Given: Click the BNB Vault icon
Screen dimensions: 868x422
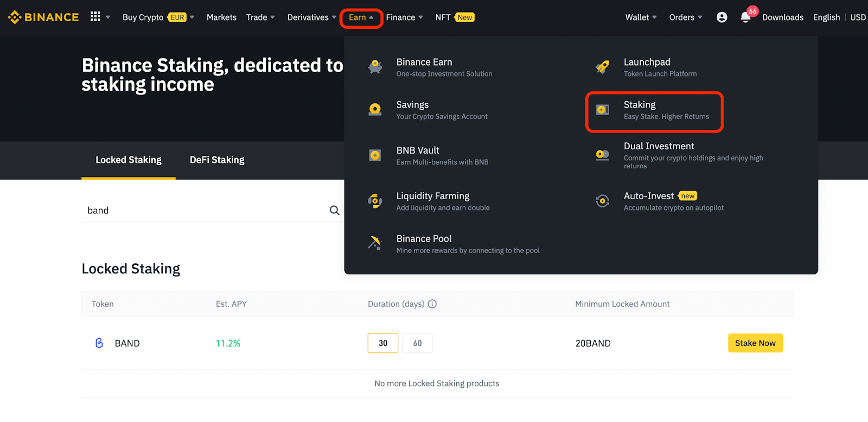Looking at the screenshot, I should (x=375, y=155).
